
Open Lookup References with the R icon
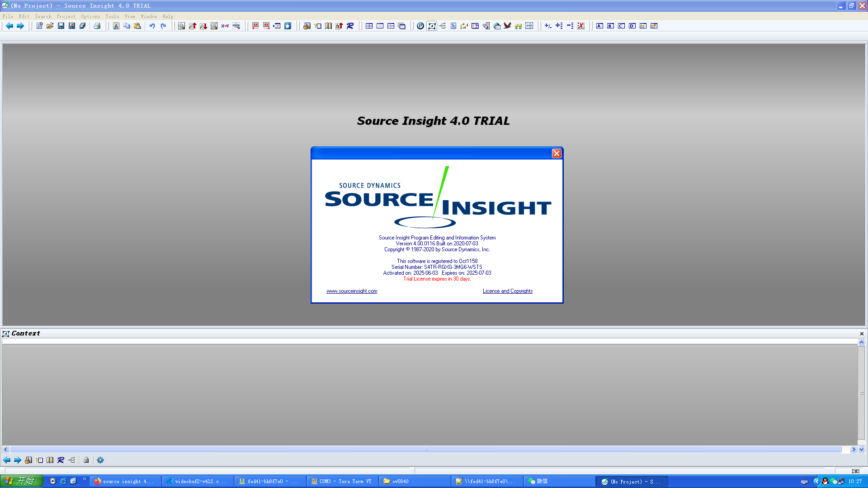[350, 26]
